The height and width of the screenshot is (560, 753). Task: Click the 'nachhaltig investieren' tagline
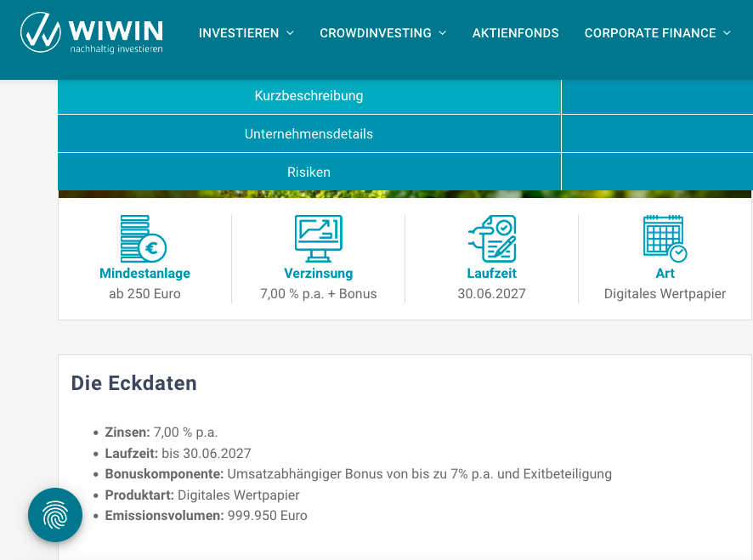point(116,49)
